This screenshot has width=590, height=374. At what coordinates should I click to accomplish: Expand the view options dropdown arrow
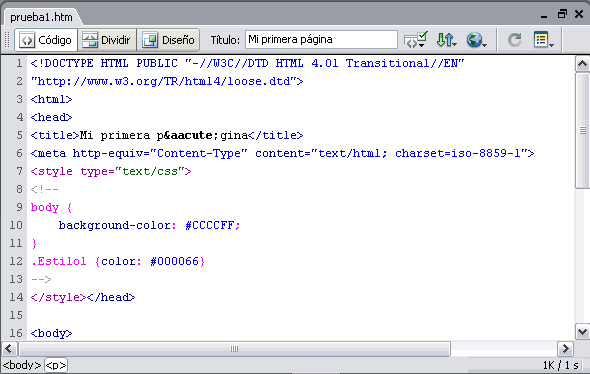click(552, 45)
